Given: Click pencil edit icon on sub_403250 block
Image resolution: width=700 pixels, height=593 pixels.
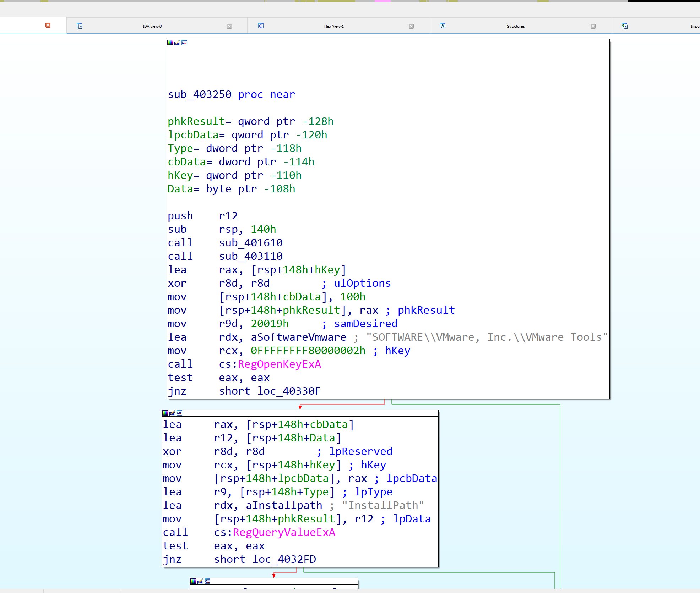Looking at the screenshot, I should tap(177, 43).
